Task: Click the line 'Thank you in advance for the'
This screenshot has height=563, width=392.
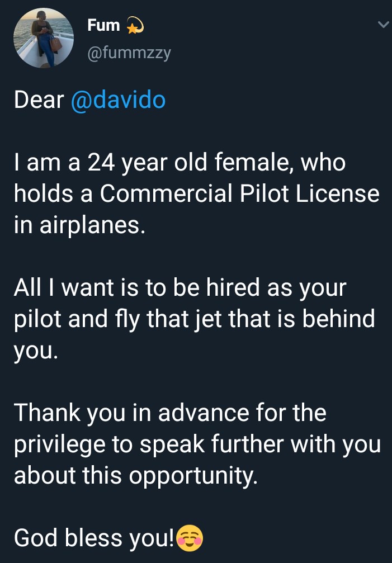Action: (x=170, y=413)
